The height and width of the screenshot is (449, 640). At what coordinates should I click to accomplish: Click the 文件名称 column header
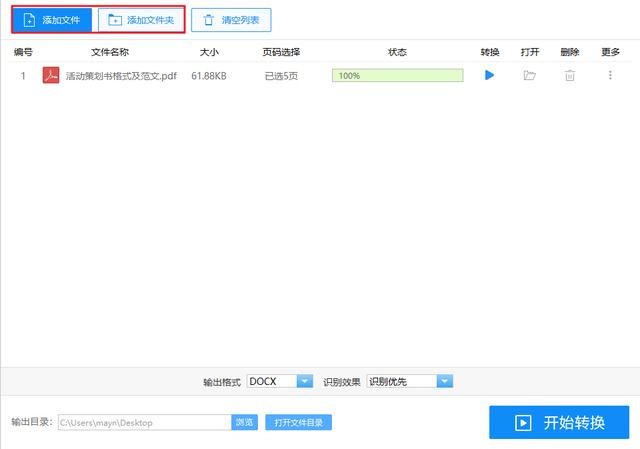(x=110, y=52)
